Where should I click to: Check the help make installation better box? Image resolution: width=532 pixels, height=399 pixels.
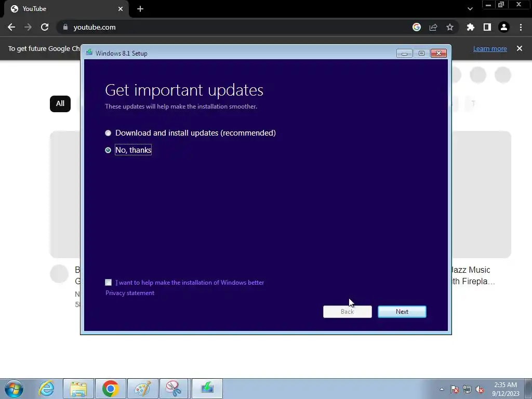pyautogui.click(x=108, y=282)
